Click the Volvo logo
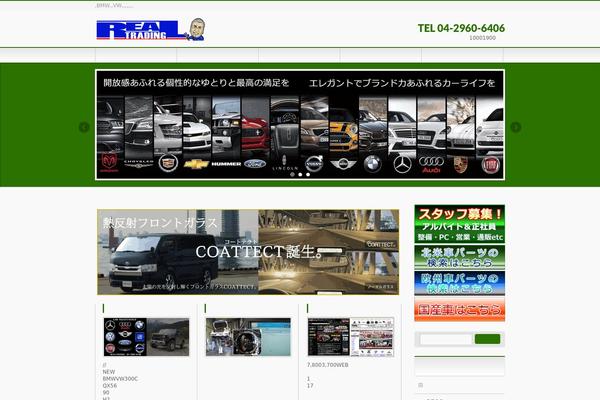600x400 pixels. click(x=314, y=163)
